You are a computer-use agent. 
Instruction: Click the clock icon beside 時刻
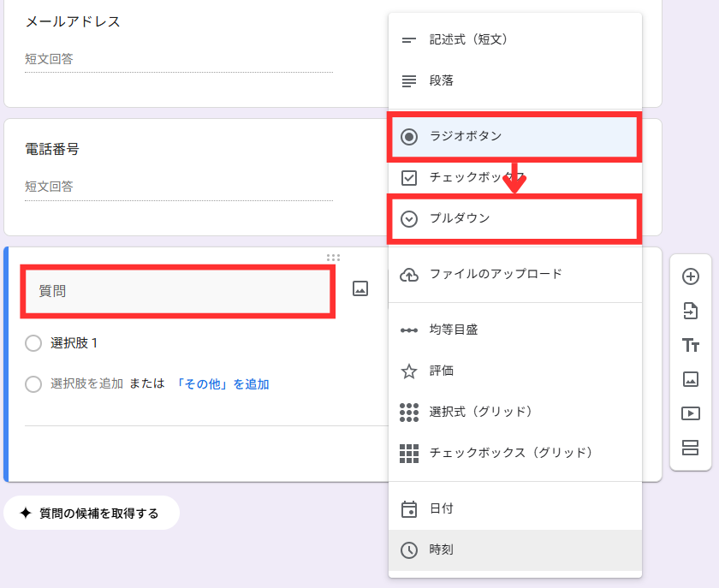tap(409, 550)
